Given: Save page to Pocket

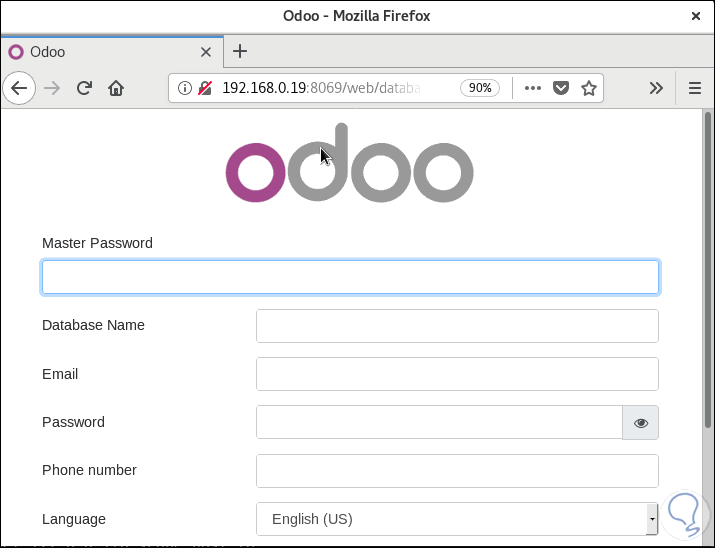Looking at the screenshot, I should tap(561, 88).
